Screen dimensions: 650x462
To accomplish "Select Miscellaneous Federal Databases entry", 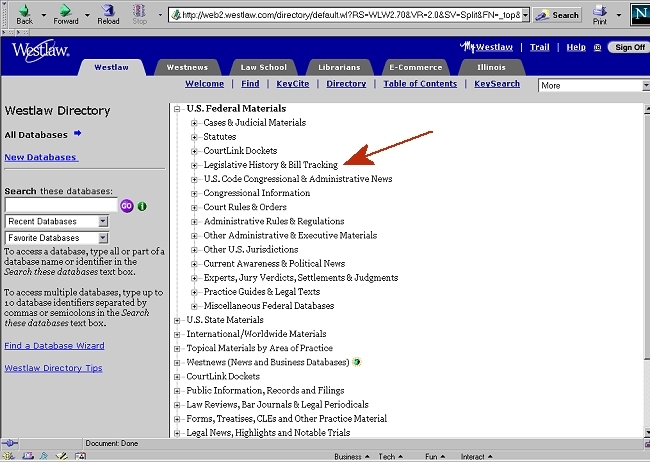I will pos(269,306).
